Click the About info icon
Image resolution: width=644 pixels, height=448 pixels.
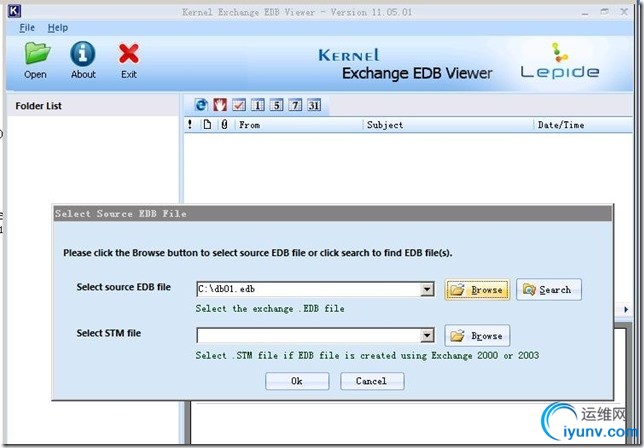pyautogui.click(x=83, y=60)
